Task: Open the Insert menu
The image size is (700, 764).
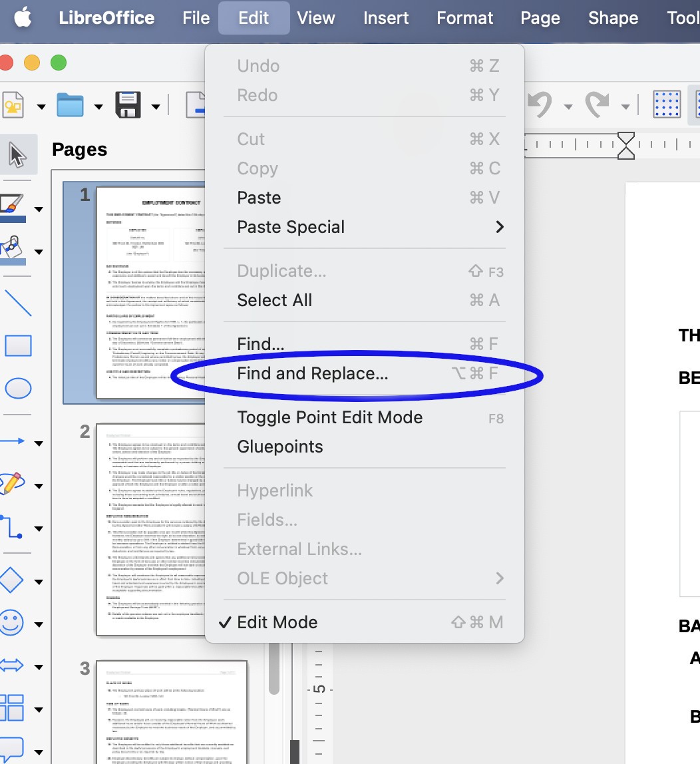Action: click(x=386, y=18)
